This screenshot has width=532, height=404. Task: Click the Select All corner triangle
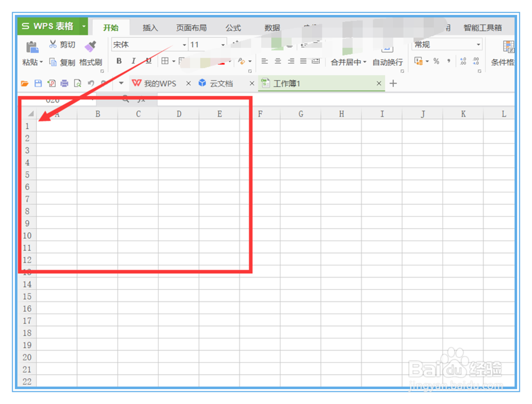(30, 114)
